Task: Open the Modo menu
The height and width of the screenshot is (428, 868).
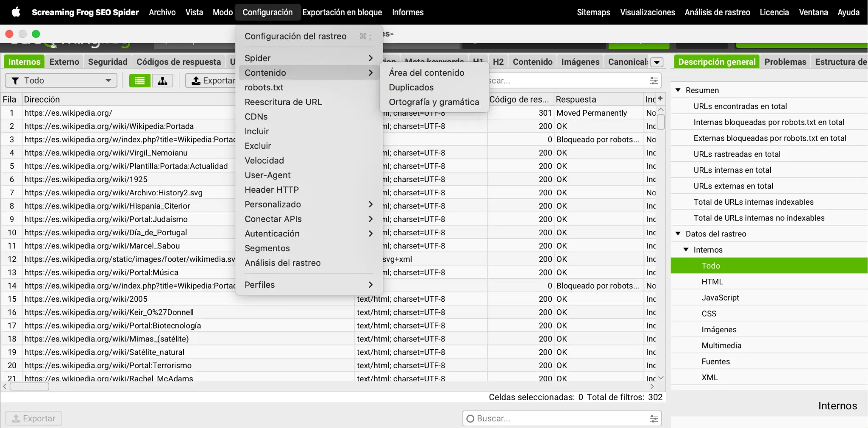Action: tap(223, 12)
